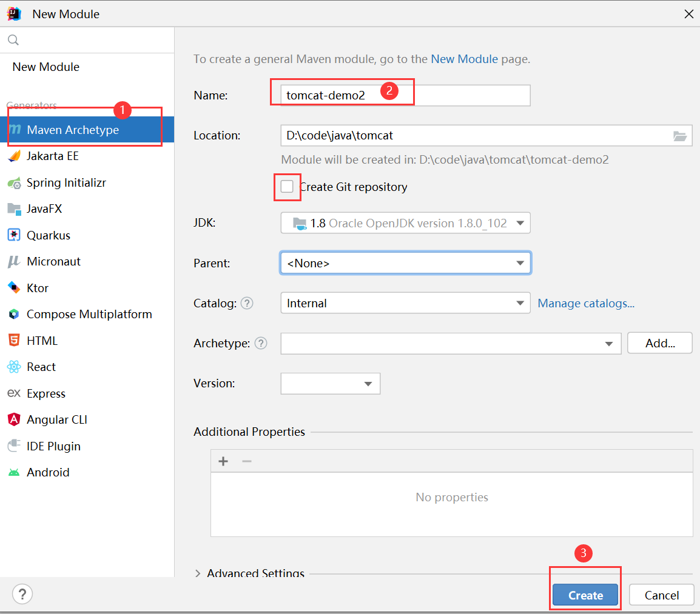Click the IDE Plugin icon
Viewport: 700px width, 614px height.
point(15,445)
